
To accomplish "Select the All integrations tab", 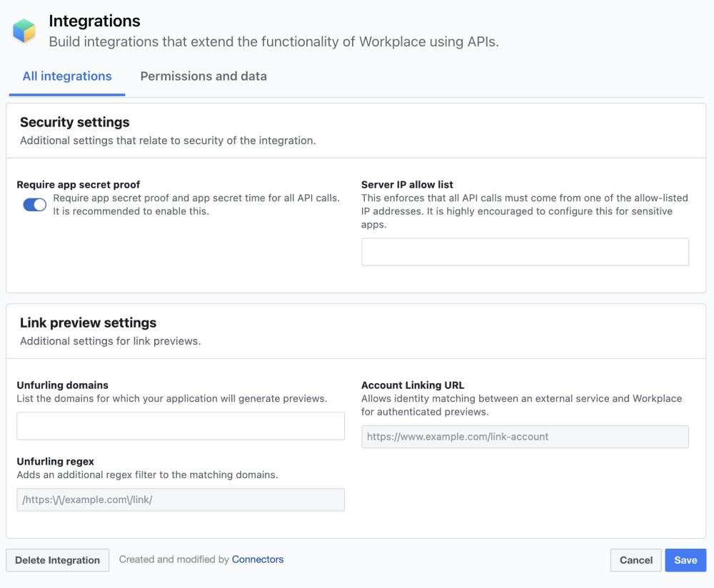I will (x=66, y=76).
